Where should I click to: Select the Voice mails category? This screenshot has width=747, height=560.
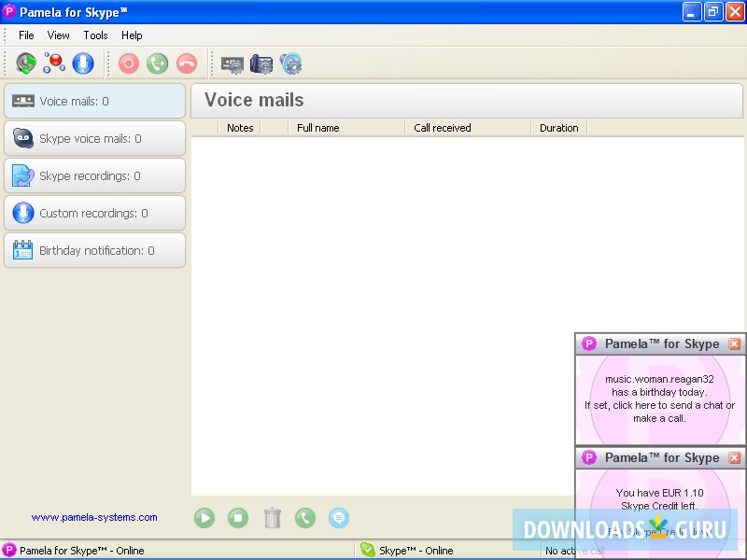point(95,101)
